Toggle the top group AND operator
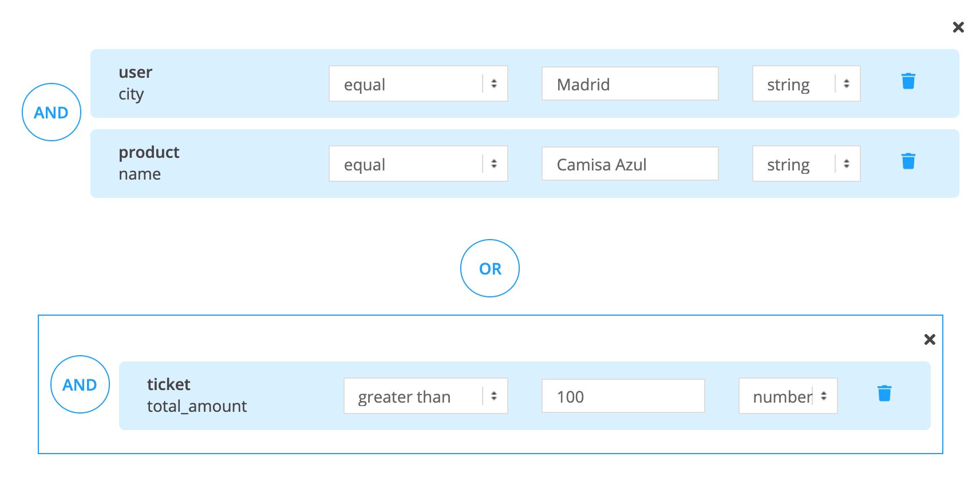 (52, 112)
